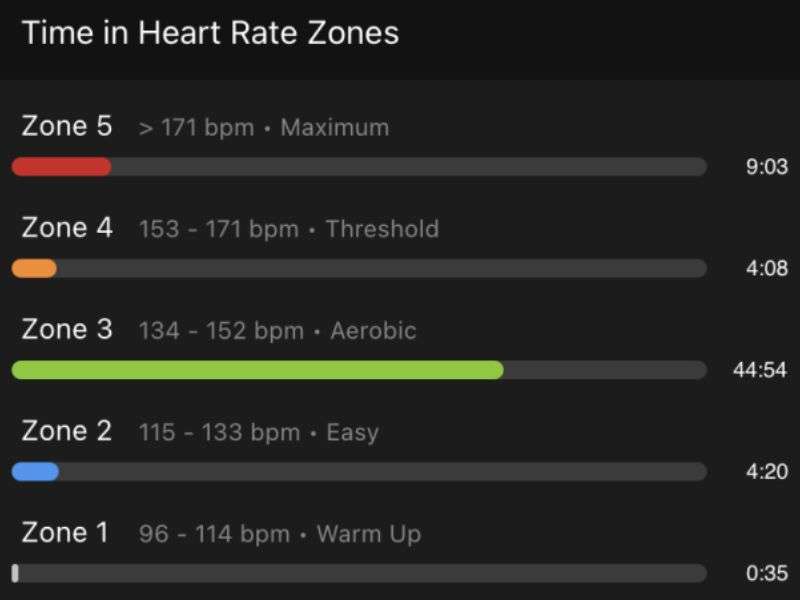This screenshot has height=600, width=800.
Task: Click the green Zone 3 aerobic bar
Action: coord(257,370)
